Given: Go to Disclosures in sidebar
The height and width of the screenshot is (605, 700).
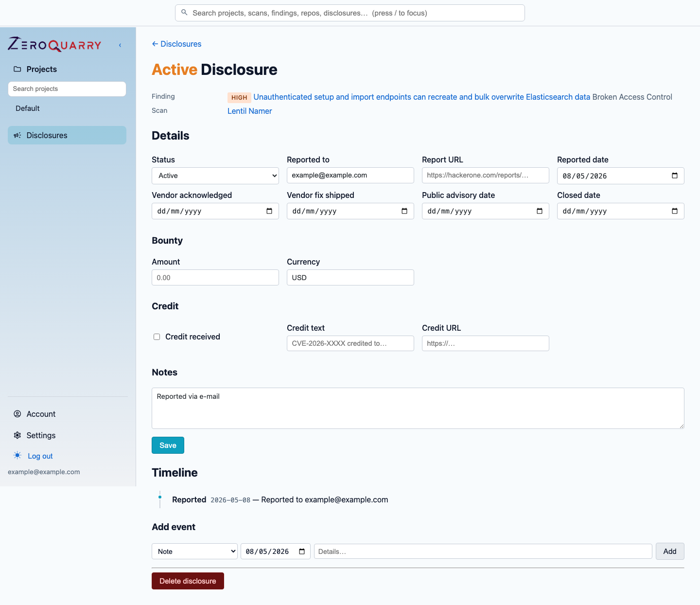Looking at the screenshot, I should click(67, 135).
